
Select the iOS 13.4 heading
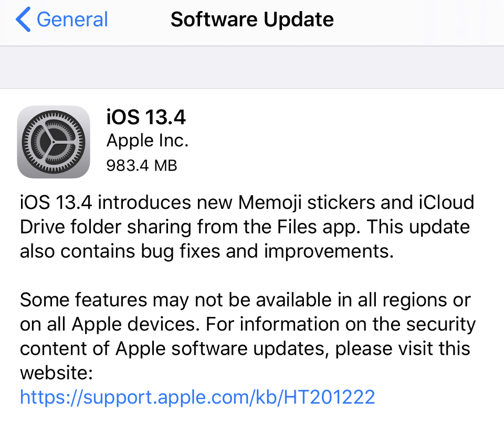[x=146, y=118]
